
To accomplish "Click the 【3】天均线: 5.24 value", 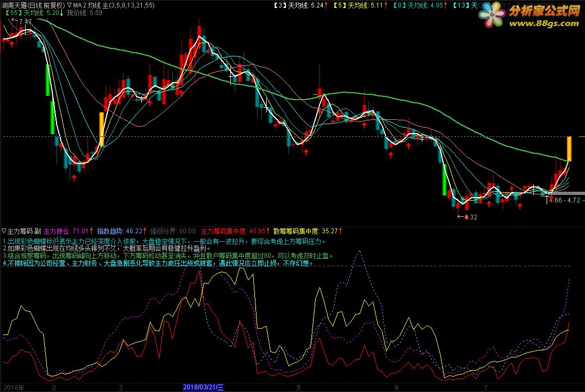I will pyautogui.click(x=299, y=5).
